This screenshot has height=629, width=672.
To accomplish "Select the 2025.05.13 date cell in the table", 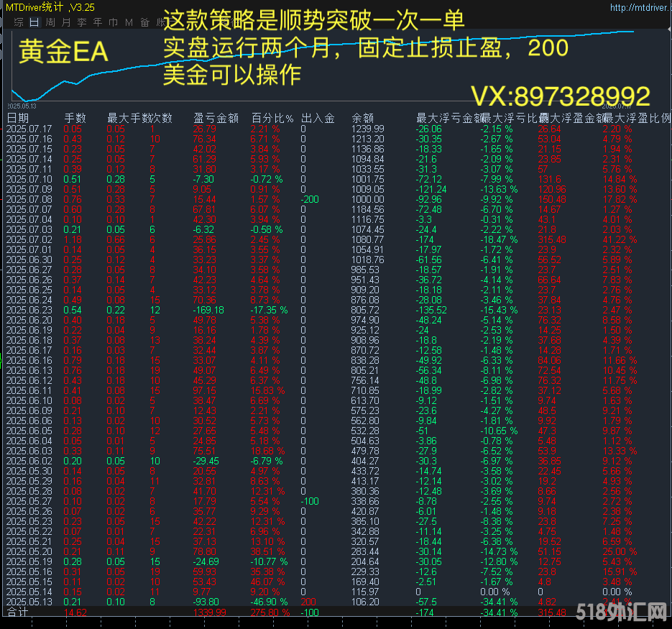I will pos(29,602).
